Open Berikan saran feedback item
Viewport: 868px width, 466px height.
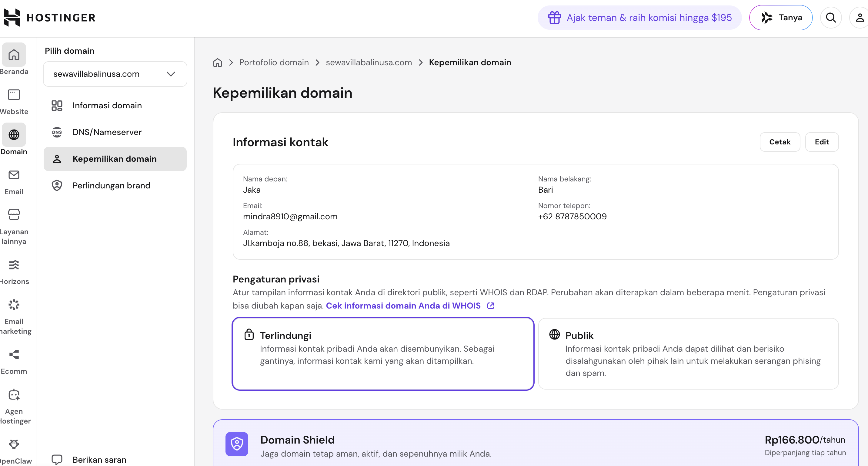(115, 460)
